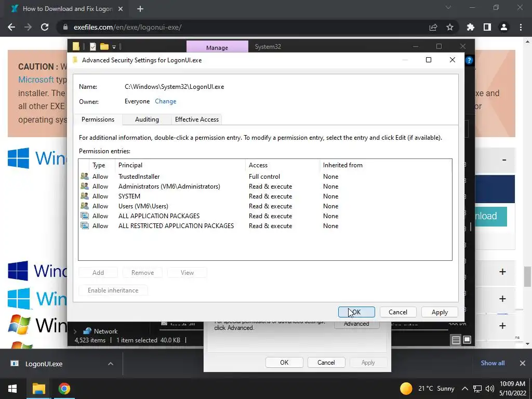Select ALL RESTRICTED APPLICATION PACKAGES entry
The width and height of the screenshot is (532, 399).
(x=264, y=225)
